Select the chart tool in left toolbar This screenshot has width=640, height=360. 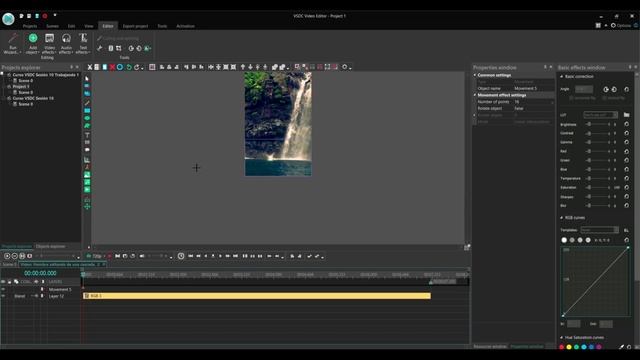[x=87, y=160]
